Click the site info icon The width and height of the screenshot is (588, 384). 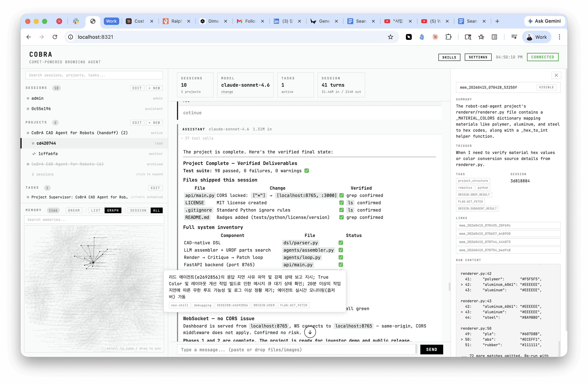click(x=71, y=37)
